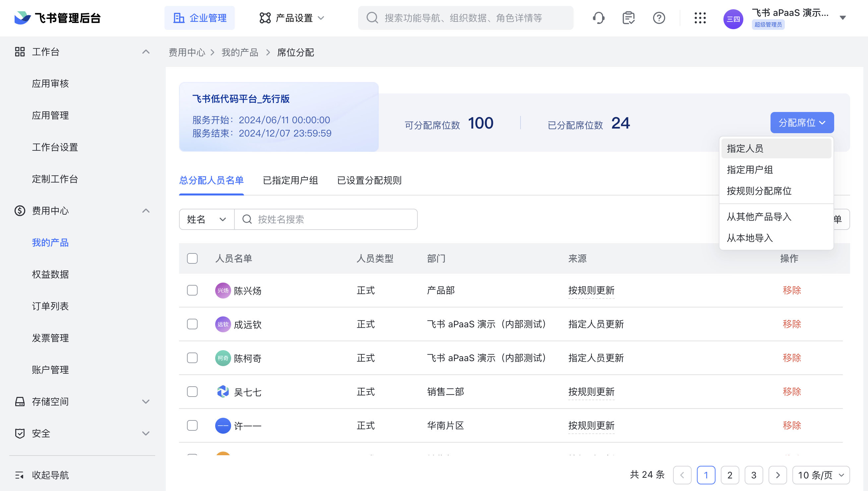
Task: Click the 安全 shield icon
Action: (20, 433)
